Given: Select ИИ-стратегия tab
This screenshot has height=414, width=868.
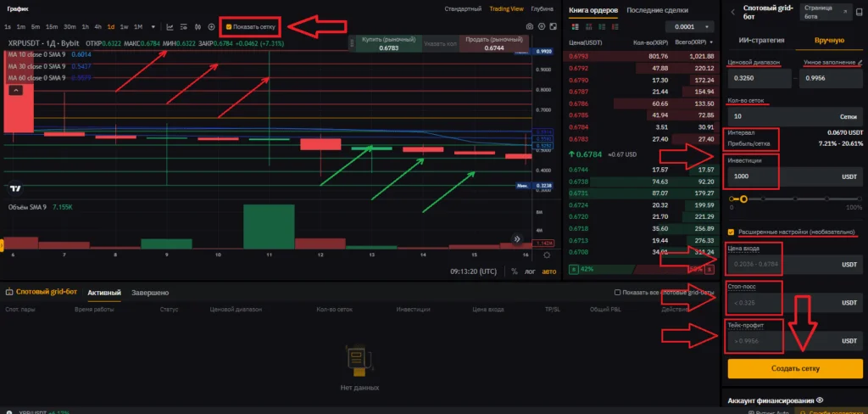Looking at the screenshot, I should click(762, 40).
